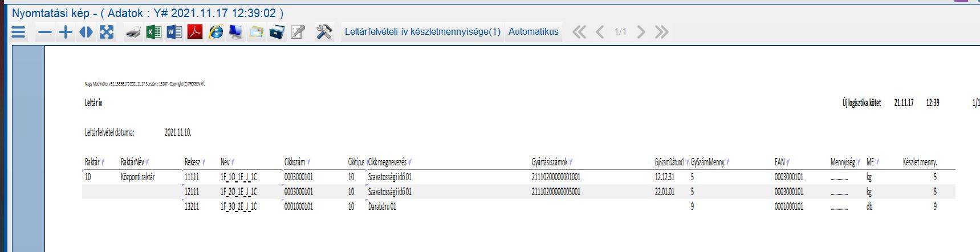The height and width of the screenshot is (252, 980).
Task: Open the Gyártásiszámok column filter marker
Action: (571, 162)
